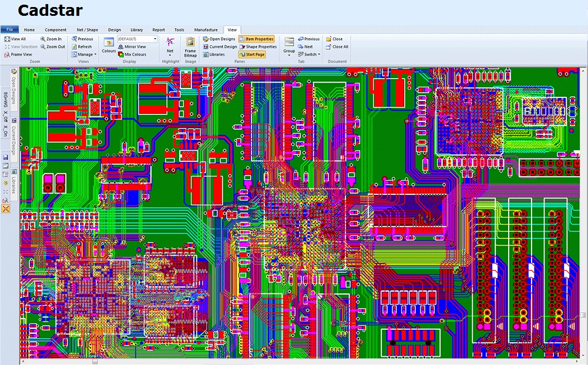Open Frame Bitmap image tool
This screenshot has height=365, width=588.
click(x=190, y=47)
